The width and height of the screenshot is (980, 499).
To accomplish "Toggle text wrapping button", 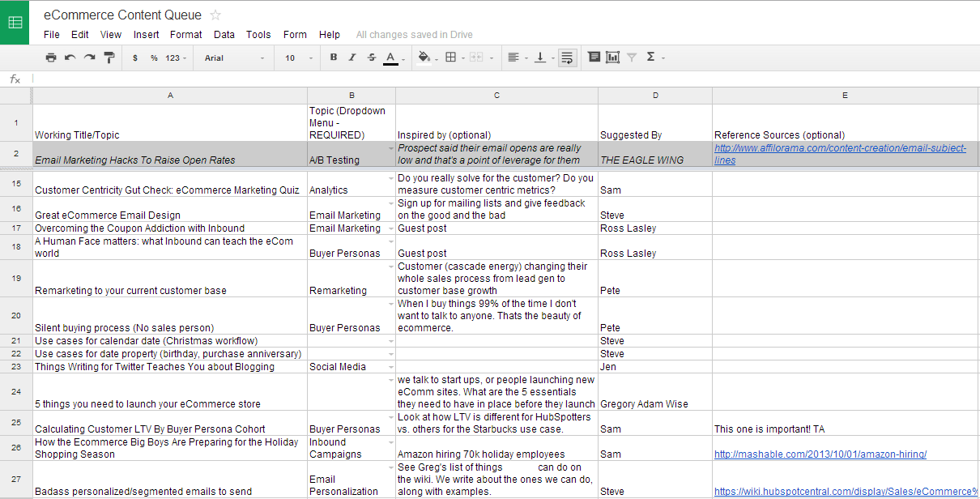I will (567, 58).
